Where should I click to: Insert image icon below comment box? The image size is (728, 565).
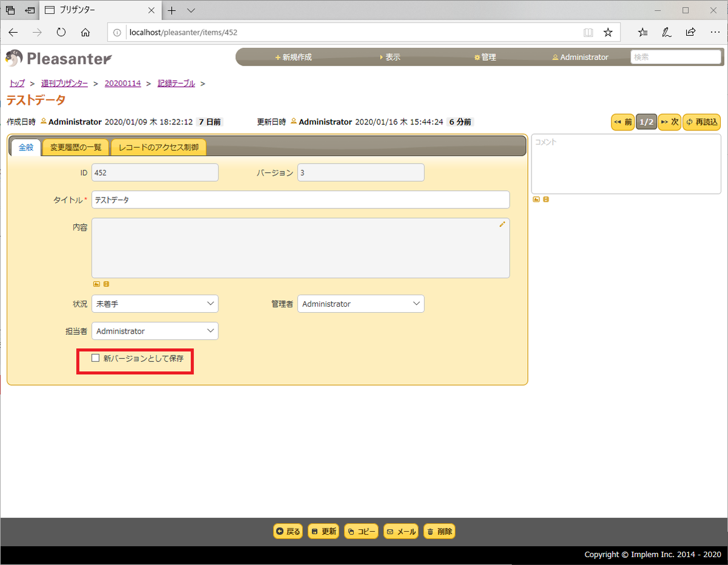tap(536, 199)
